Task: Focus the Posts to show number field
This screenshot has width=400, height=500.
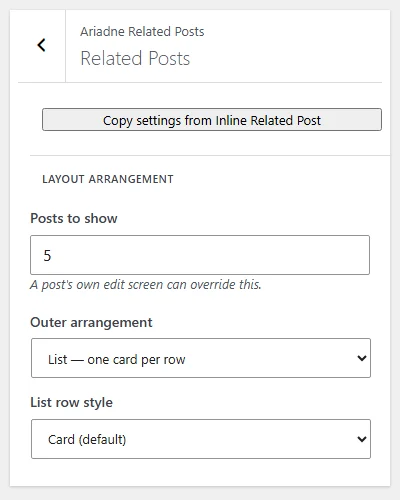Action: [200, 255]
